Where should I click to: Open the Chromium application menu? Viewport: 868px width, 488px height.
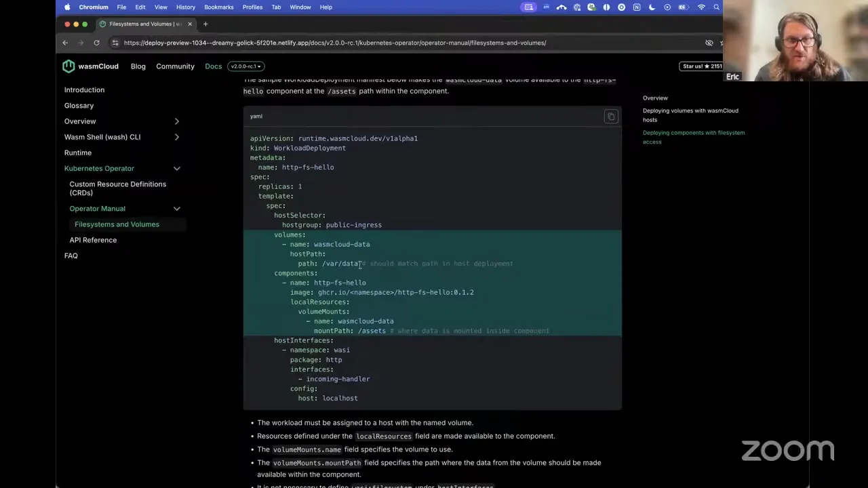94,7
